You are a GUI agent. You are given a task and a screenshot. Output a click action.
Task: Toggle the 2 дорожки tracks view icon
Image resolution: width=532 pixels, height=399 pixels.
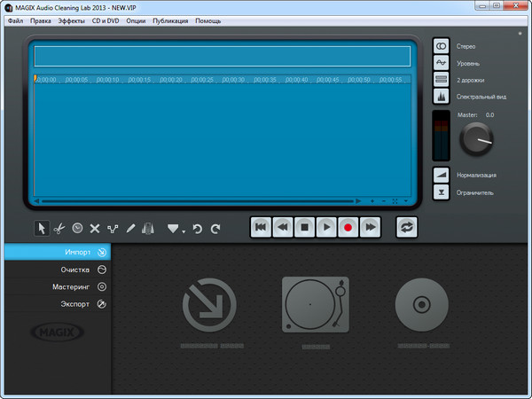coord(441,80)
